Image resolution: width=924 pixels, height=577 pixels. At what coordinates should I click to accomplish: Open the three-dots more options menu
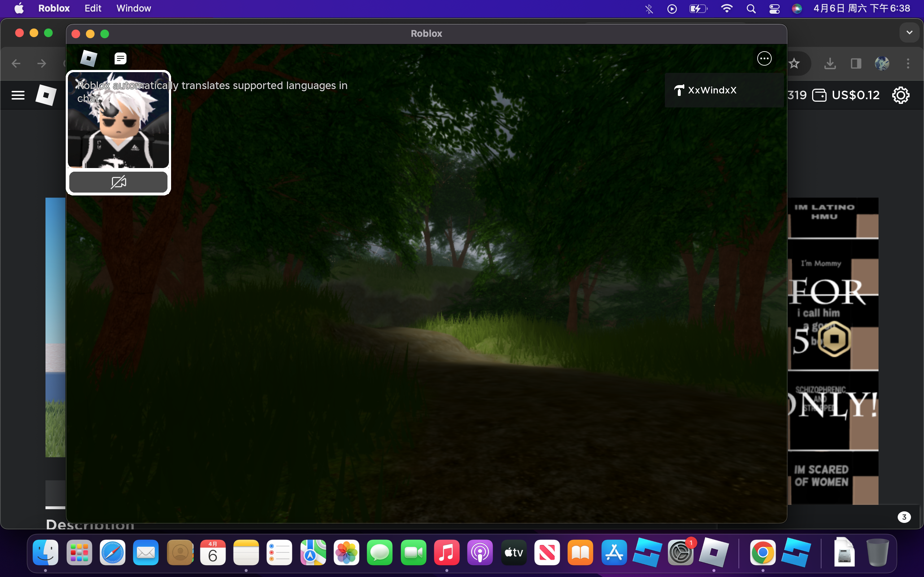(764, 58)
